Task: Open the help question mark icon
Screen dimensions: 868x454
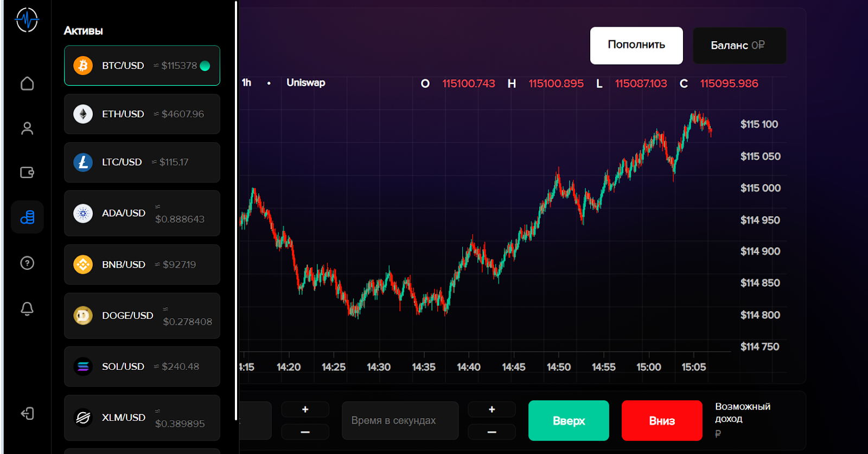Action: pos(27,263)
